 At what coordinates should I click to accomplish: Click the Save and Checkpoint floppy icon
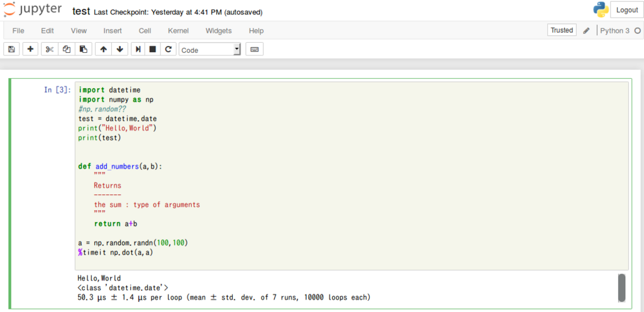11,49
